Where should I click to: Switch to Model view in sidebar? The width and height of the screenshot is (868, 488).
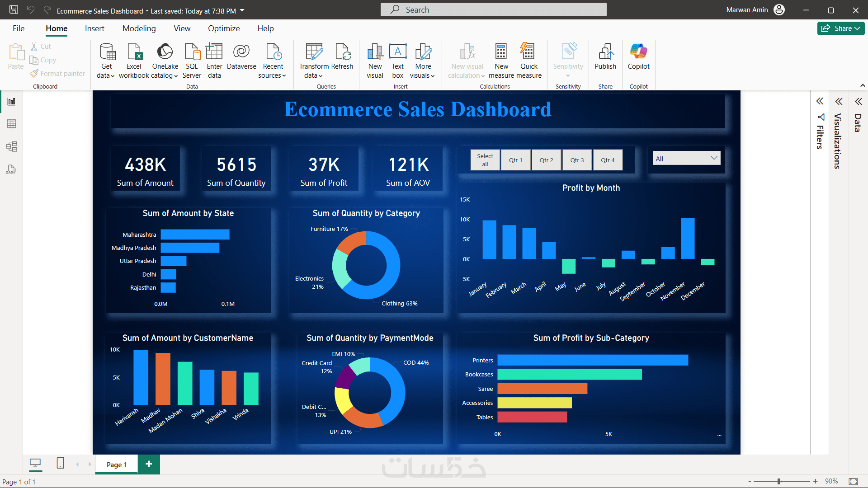(x=11, y=146)
